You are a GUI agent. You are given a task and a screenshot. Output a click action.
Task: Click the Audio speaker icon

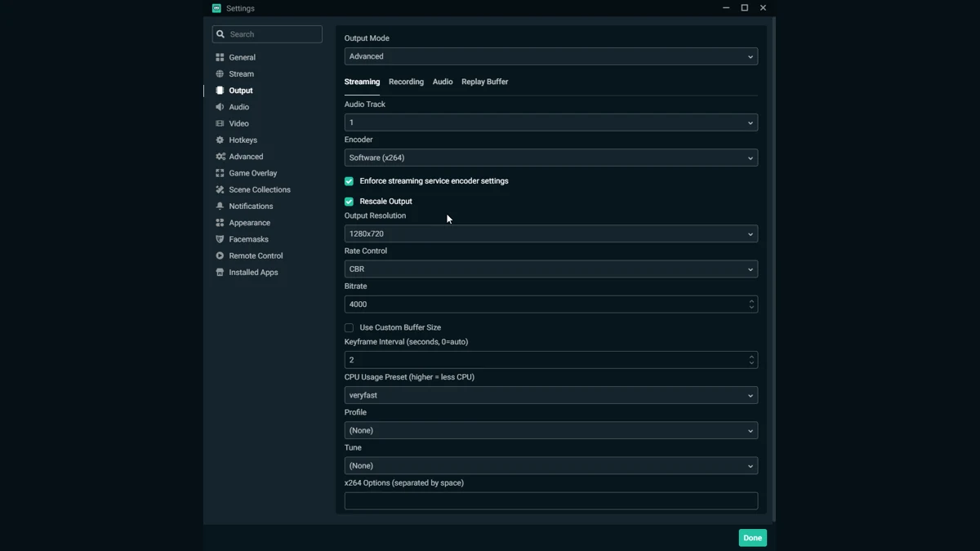[220, 107]
